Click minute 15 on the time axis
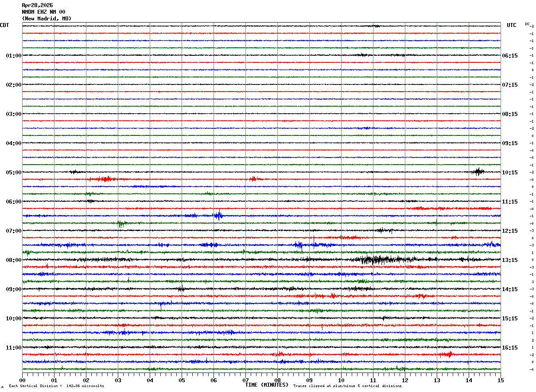The image size is (536, 392). [501, 380]
